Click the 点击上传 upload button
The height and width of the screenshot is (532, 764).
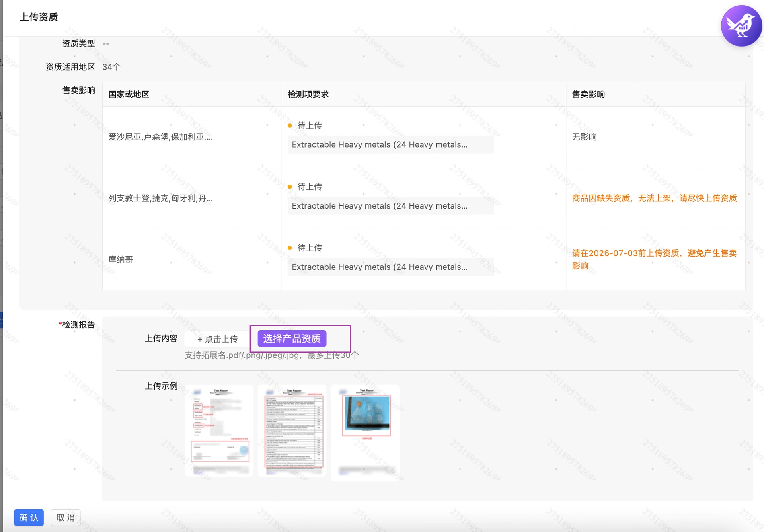[x=217, y=339]
